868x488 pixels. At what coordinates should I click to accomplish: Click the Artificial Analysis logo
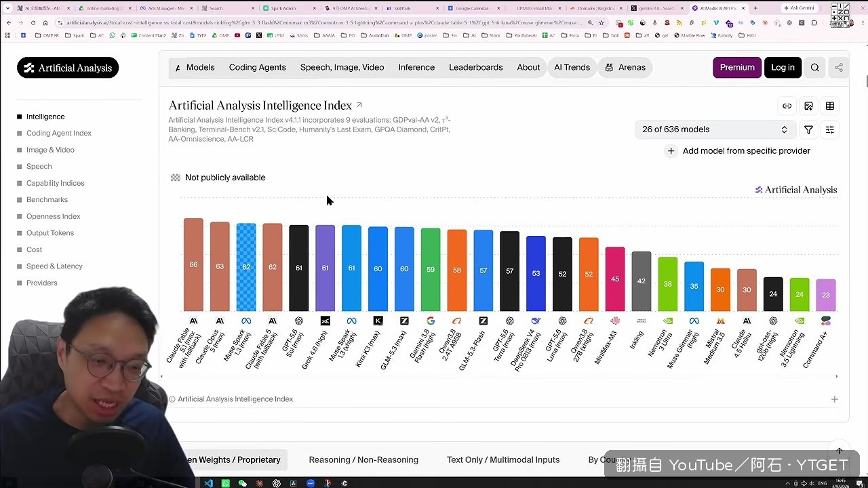tap(68, 68)
